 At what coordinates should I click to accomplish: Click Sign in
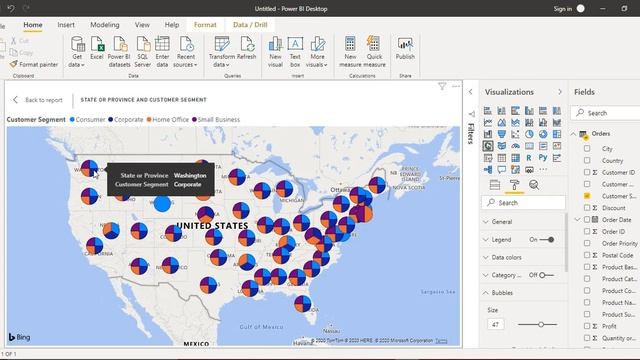(x=562, y=9)
